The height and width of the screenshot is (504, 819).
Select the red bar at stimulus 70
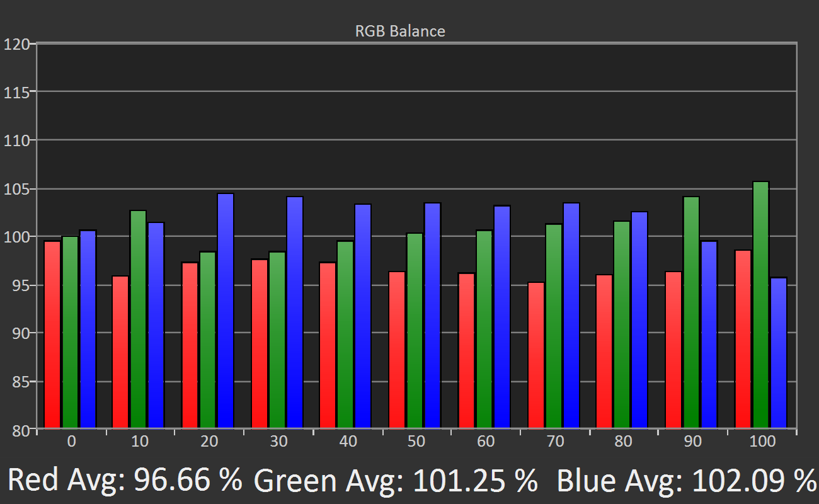[535, 356]
